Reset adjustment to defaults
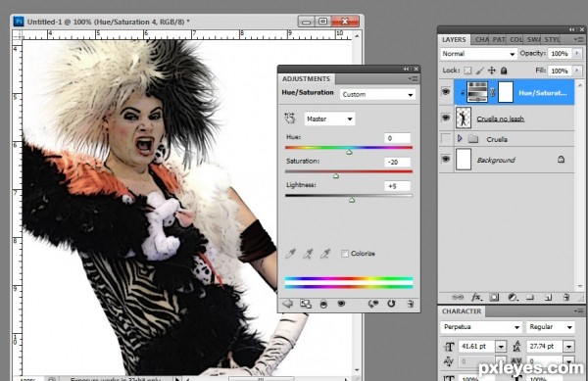588x381 pixels. pos(391,304)
